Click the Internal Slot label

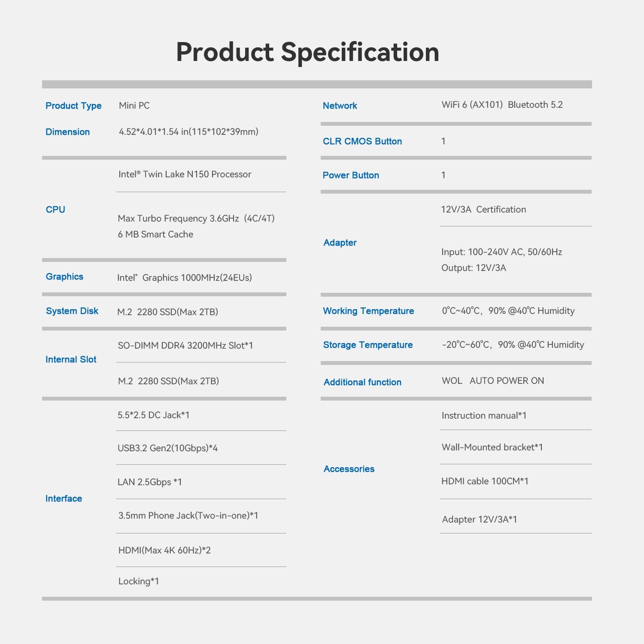(x=71, y=359)
